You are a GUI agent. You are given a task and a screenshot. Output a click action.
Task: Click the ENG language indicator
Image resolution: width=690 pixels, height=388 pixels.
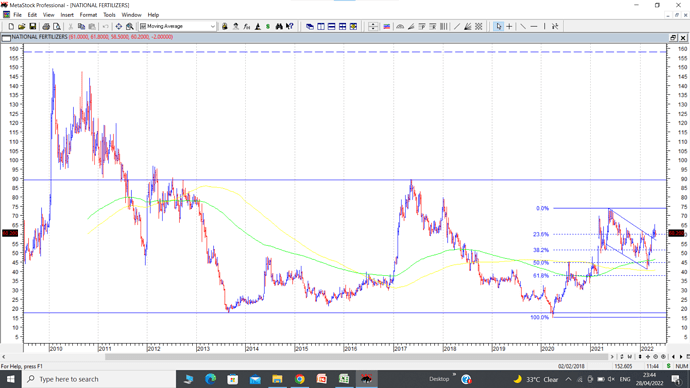(625, 379)
